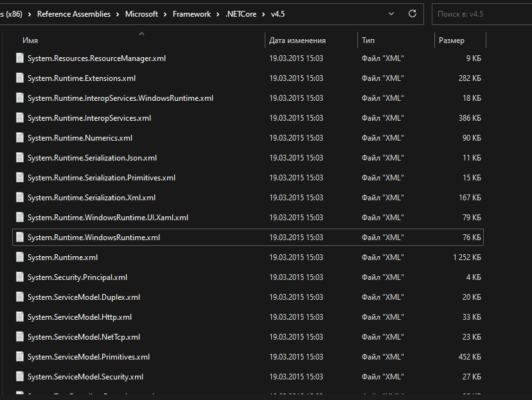Click file icon of System.Runtime.Serialization.Json.xml
This screenshot has width=532, height=400.
[x=20, y=158]
